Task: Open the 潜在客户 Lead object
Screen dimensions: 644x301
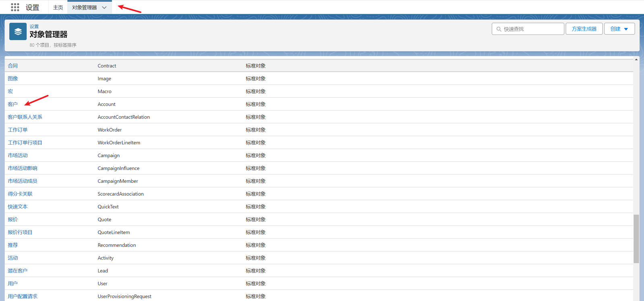Action: coord(18,271)
